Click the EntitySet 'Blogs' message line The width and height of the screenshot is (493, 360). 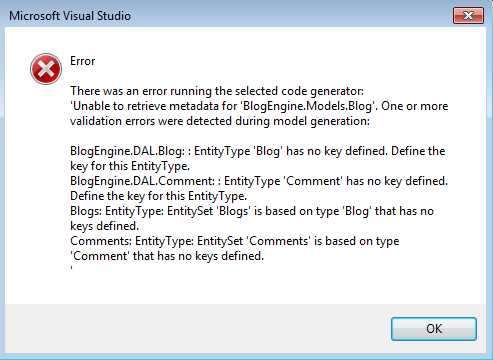(252, 211)
